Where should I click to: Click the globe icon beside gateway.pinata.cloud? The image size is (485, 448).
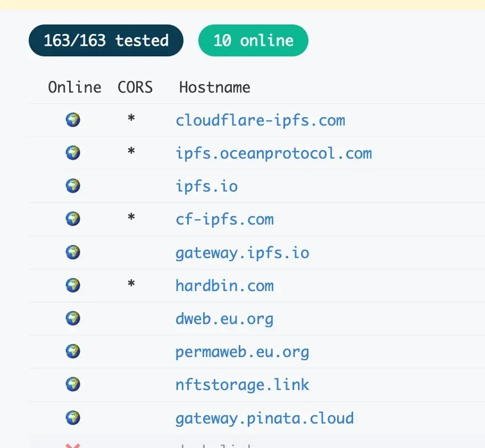point(73,418)
